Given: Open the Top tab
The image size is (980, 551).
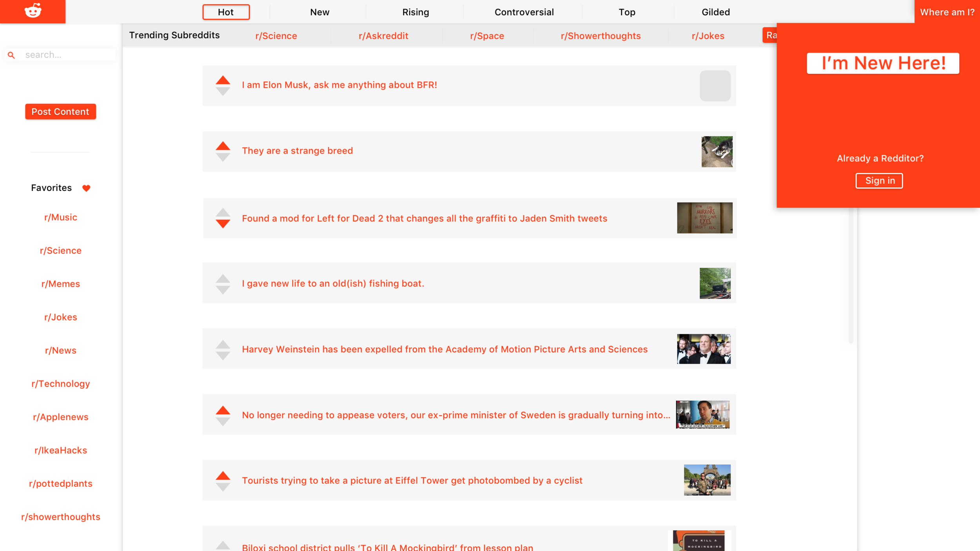Looking at the screenshot, I should (x=627, y=12).
